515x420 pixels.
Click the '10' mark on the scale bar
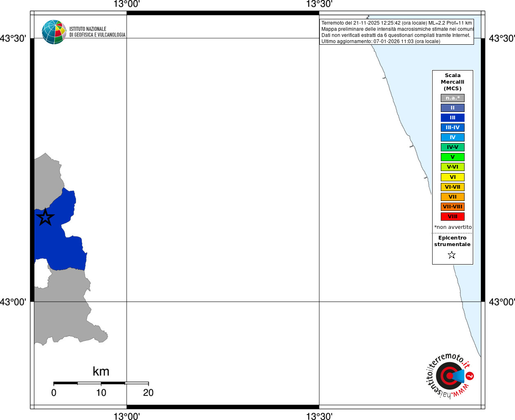101,393
